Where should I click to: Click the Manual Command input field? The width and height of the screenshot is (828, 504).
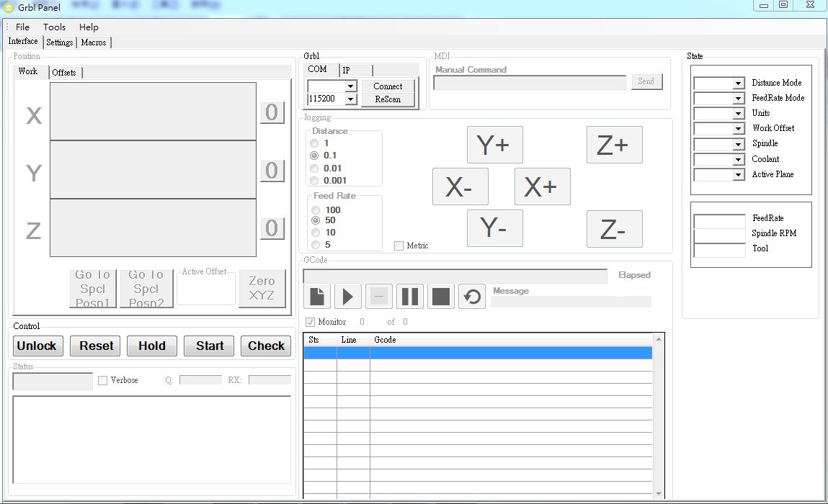pyautogui.click(x=530, y=82)
